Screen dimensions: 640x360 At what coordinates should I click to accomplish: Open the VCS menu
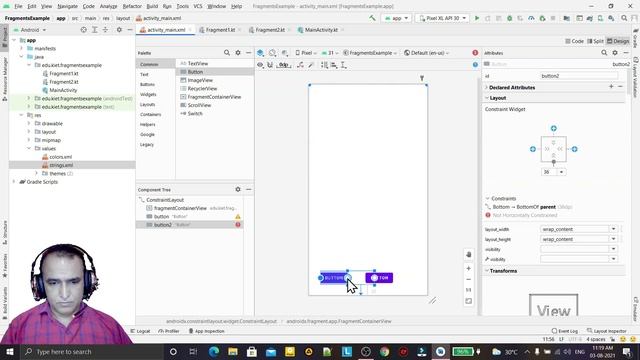pos(198,6)
